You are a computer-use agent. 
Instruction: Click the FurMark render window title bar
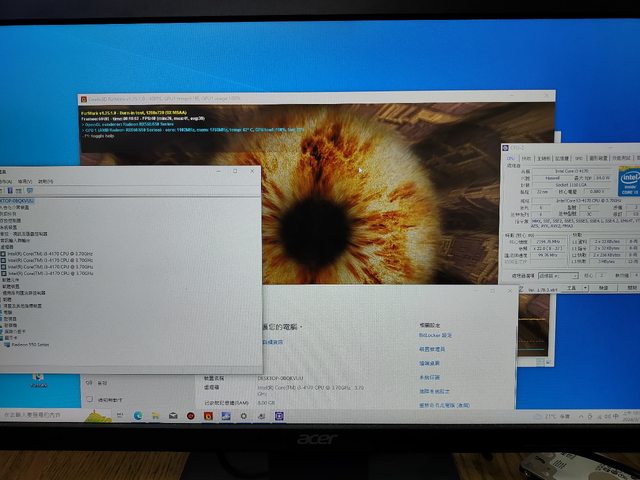300,96
